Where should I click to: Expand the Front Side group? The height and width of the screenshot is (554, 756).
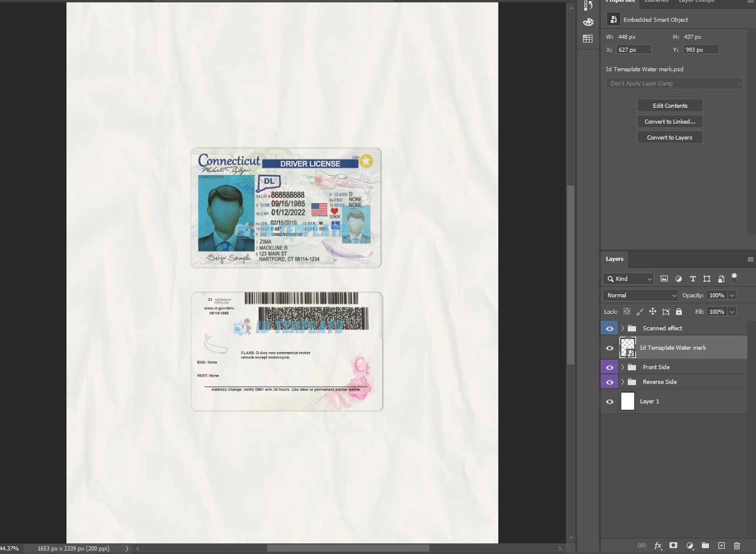[622, 367]
